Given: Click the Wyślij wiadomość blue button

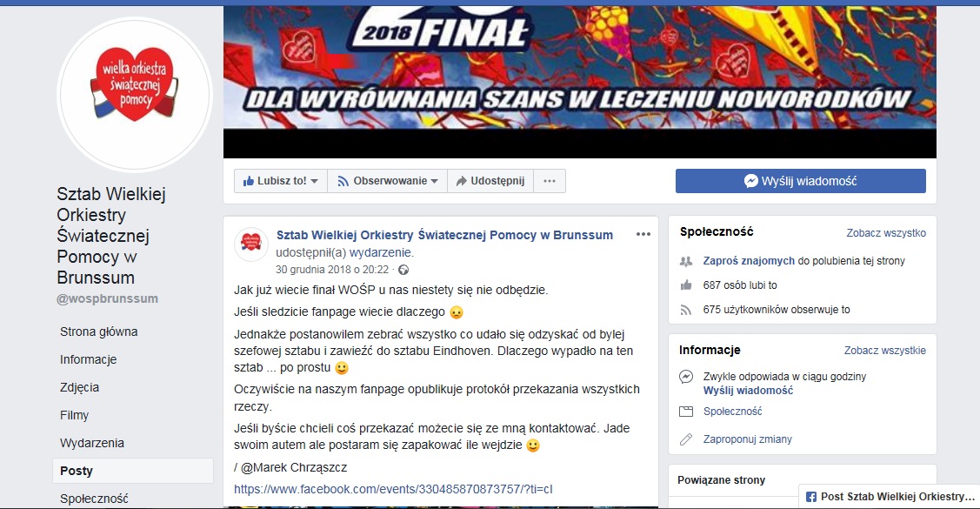Looking at the screenshot, I should [x=801, y=181].
